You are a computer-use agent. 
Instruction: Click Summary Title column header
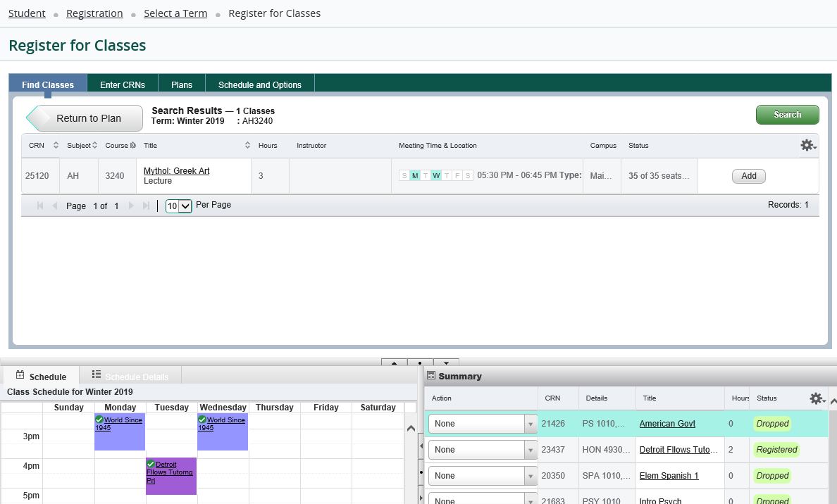click(649, 398)
